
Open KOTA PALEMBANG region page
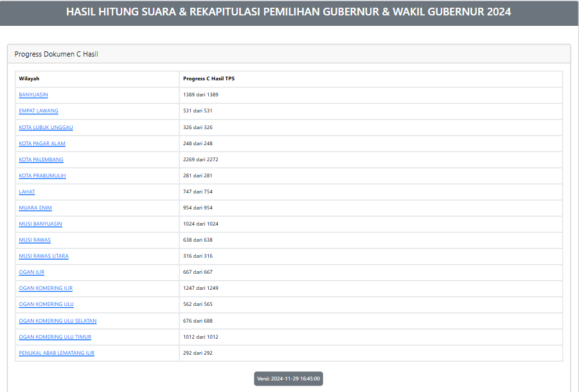click(41, 159)
